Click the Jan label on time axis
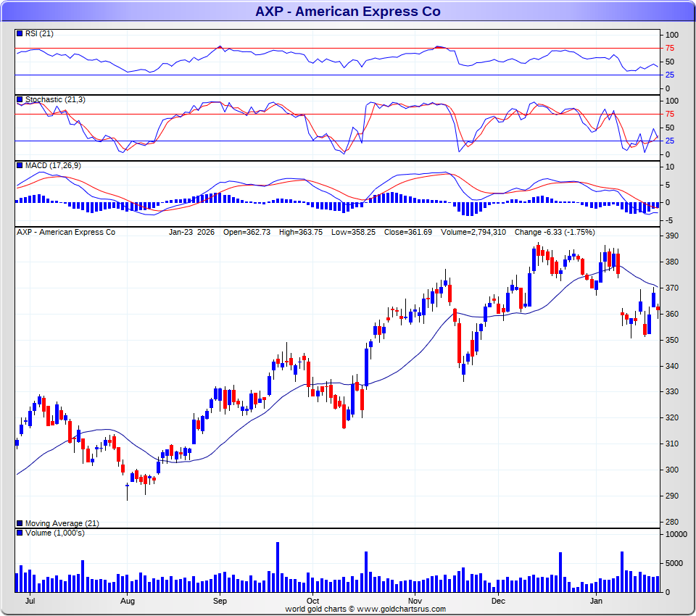 (596, 601)
